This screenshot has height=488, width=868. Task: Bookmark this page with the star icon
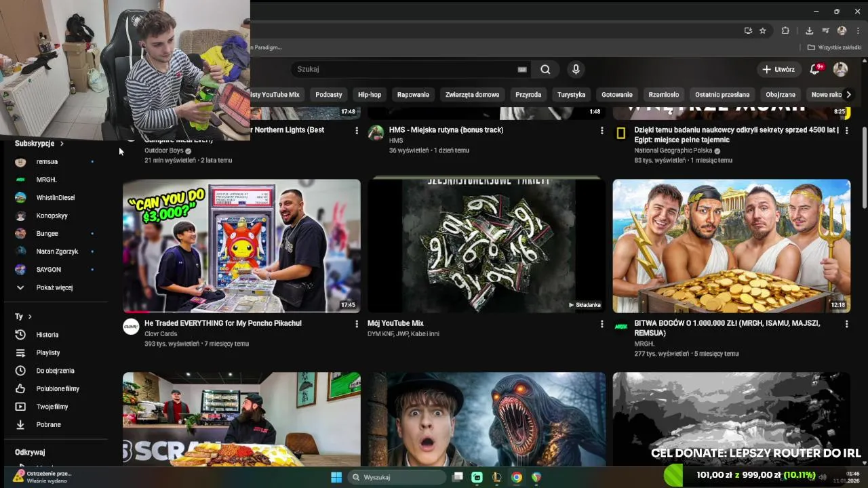(x=763, y=30)
